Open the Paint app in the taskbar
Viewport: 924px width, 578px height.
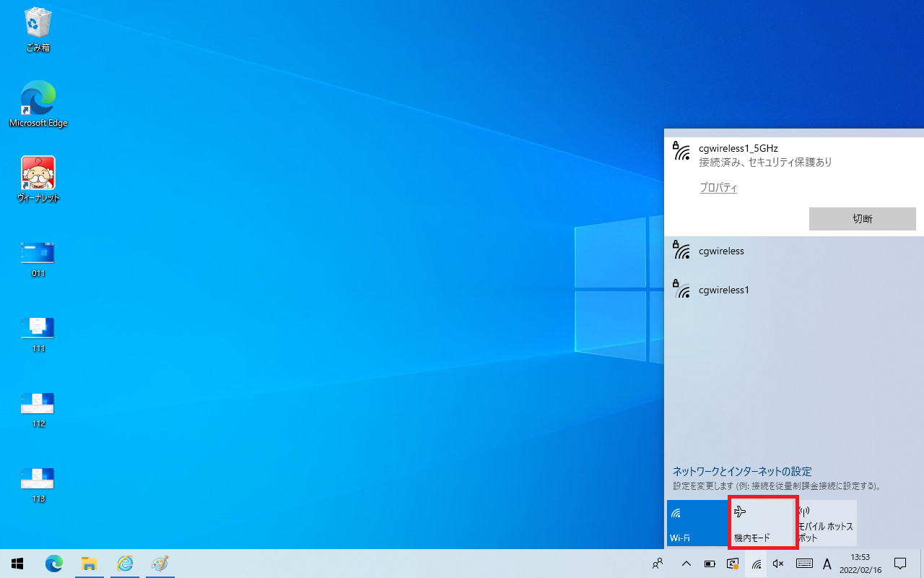[x=159, y=564]
